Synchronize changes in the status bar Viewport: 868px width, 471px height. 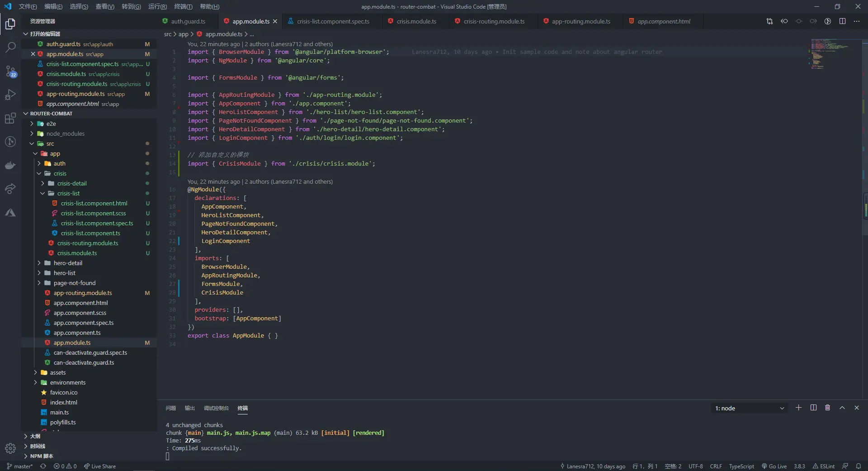[43, 466]
